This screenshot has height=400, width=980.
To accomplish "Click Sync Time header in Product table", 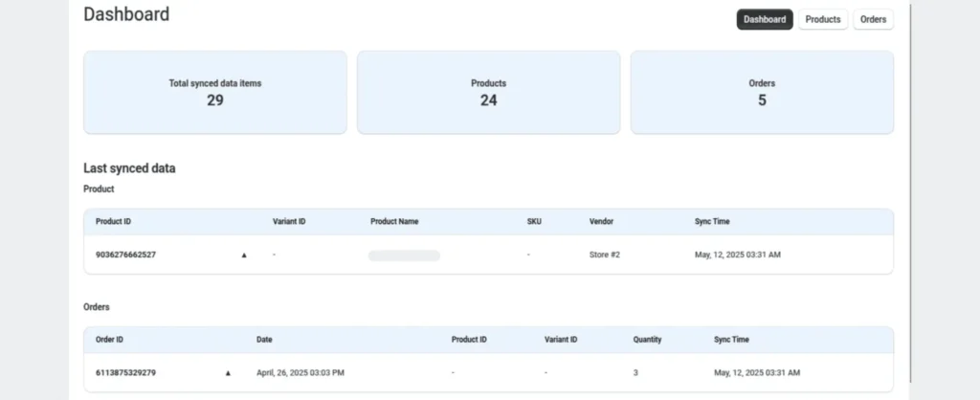I will pos(712,222).
